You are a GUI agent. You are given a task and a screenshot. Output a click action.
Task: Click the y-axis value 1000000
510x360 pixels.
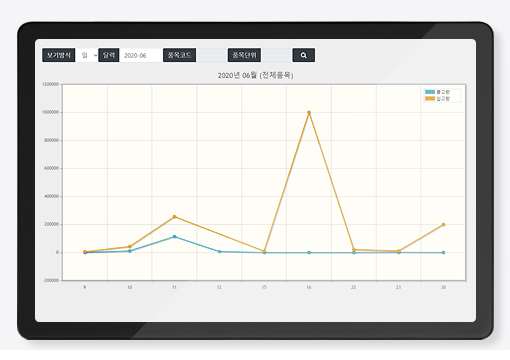pyautogui.click(x=51, y=113)
